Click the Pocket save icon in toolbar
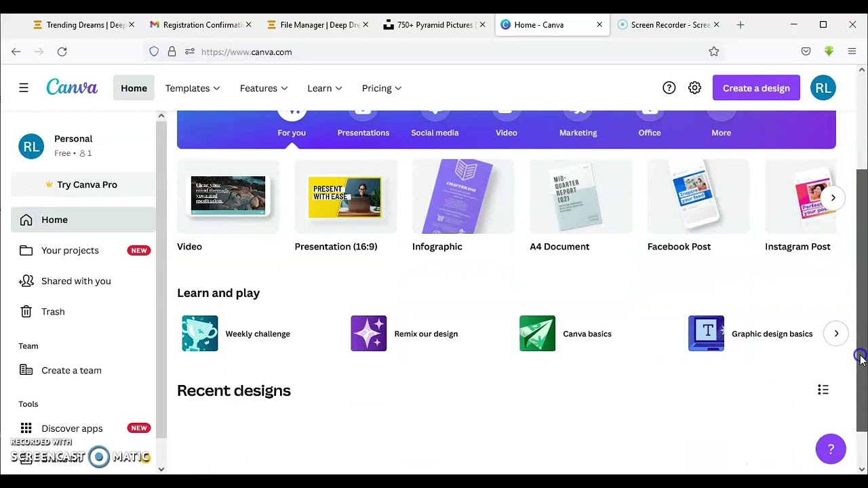 [806, 52]
